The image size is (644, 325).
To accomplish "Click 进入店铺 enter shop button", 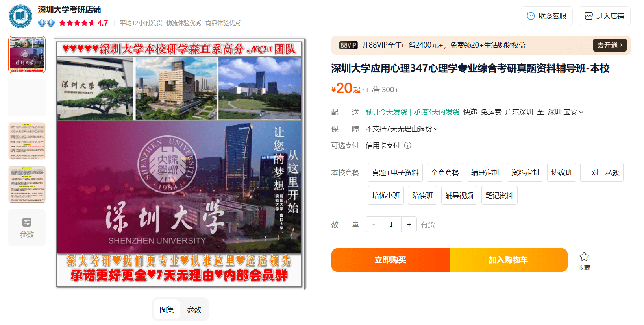I will pos(605,16).
